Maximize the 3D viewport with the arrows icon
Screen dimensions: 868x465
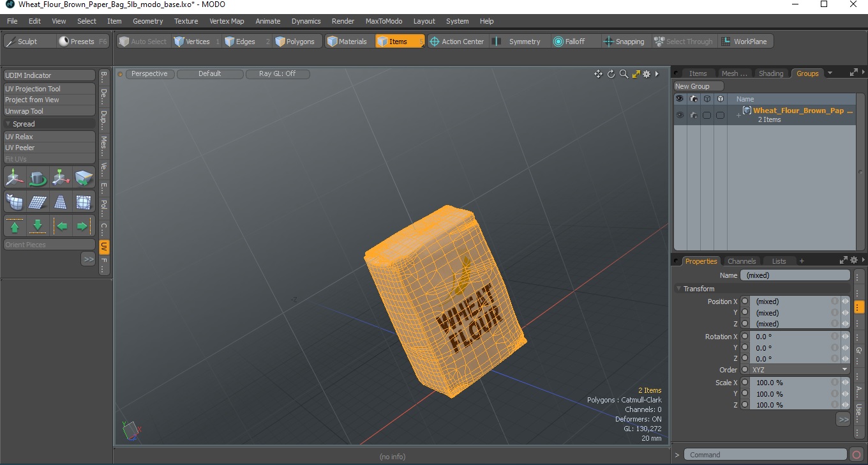636,74
